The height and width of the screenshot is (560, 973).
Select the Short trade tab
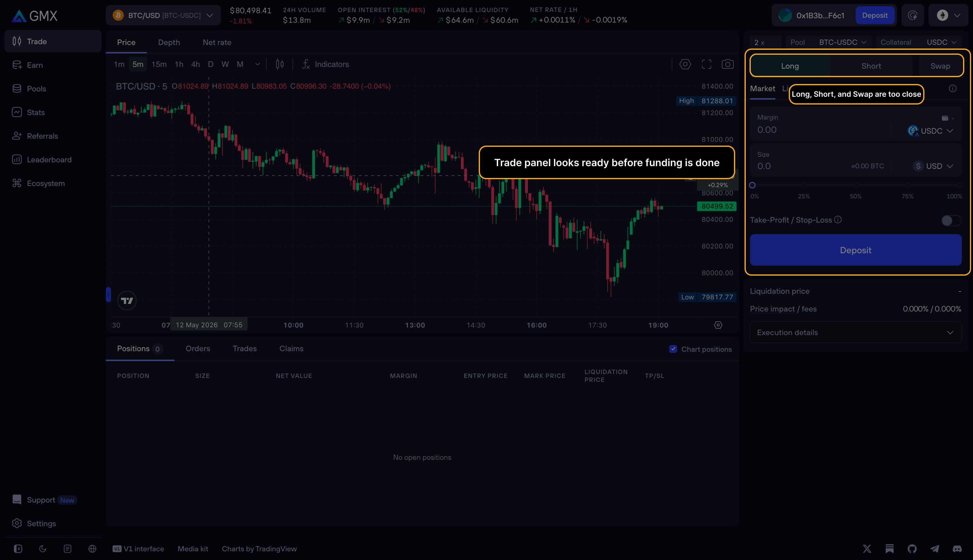pyautogui.click(x=871, y=66)
